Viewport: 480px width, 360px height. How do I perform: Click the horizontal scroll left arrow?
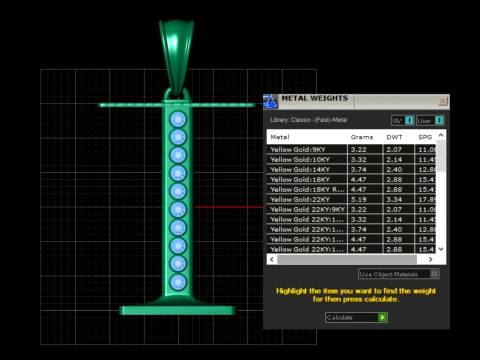click(272, 259)
